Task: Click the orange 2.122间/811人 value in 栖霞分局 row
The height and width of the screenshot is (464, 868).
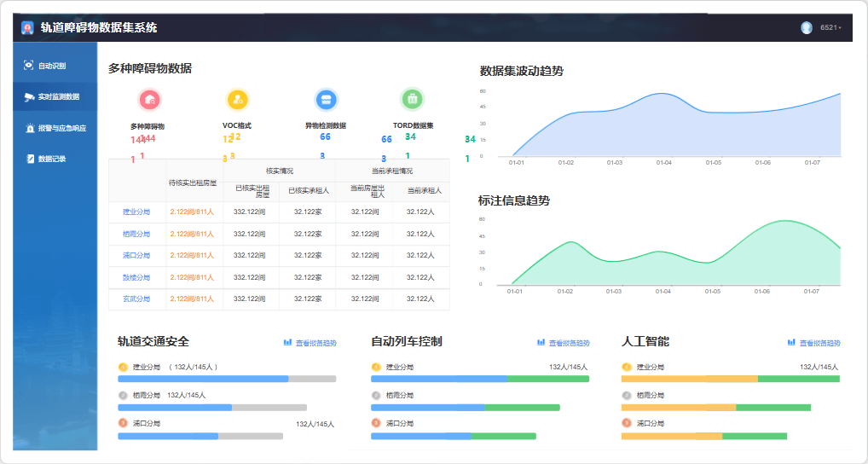Action: pyautogui.click(x=192, y=234)
